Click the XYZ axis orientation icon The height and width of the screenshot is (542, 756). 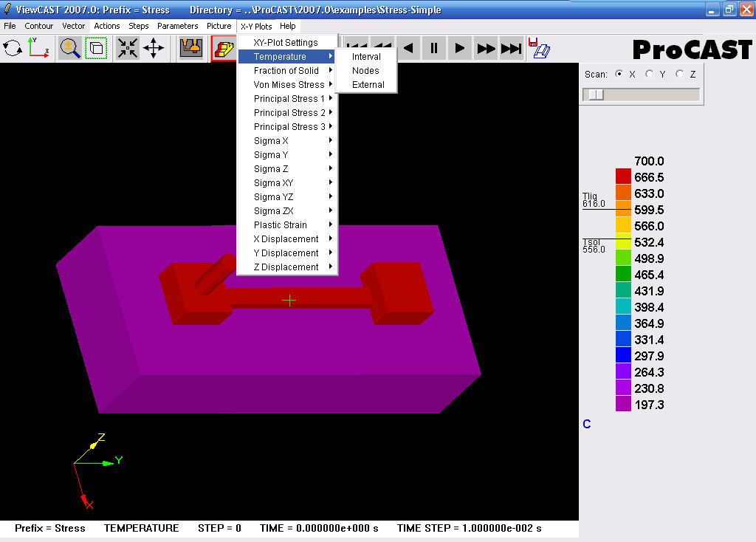tap(38, 48)
